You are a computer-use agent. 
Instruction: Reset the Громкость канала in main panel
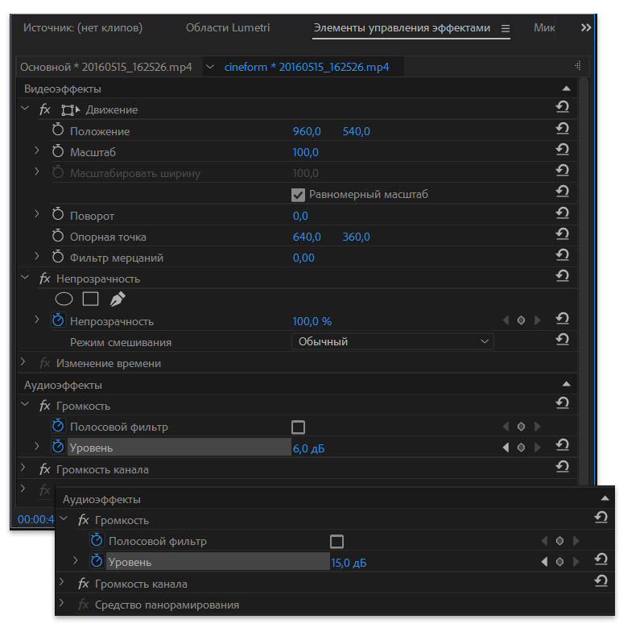coord(562,467)
